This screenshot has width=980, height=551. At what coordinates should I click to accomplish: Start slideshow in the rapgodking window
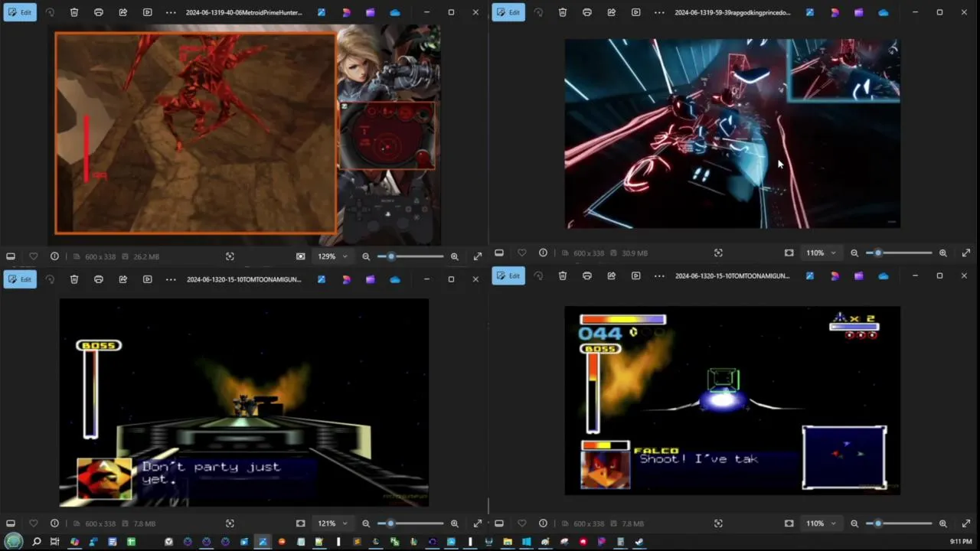[x=635, y=12]
